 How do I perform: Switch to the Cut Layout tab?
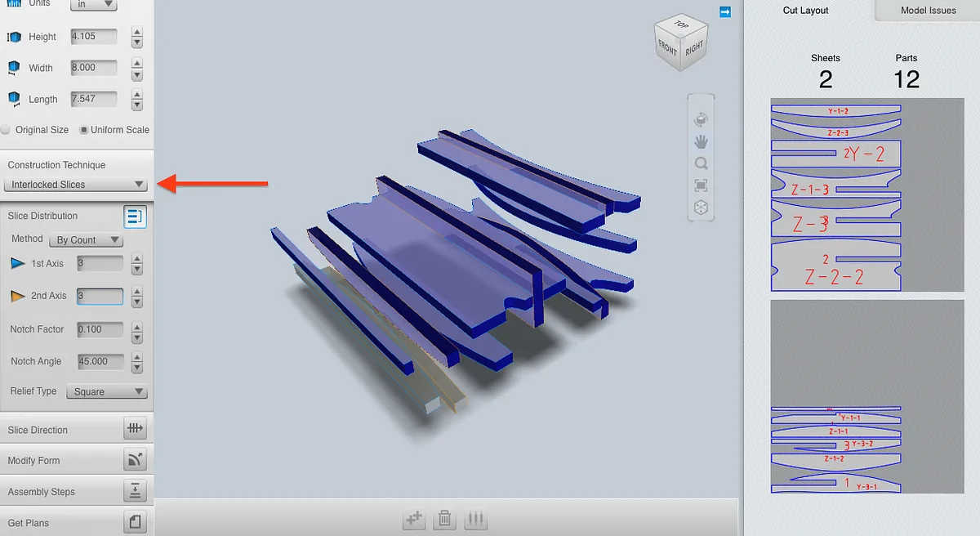click(805, 11)
